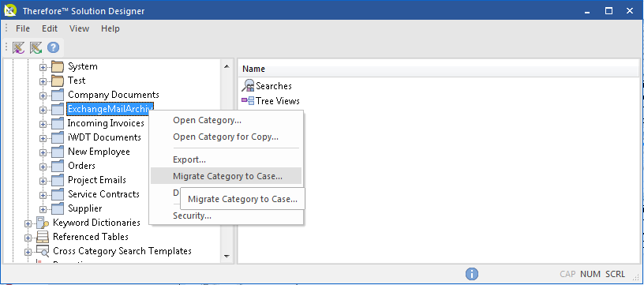Click the tree scrollbar down arrow
The height and width of the screenshot is (285, 644).
227,257
